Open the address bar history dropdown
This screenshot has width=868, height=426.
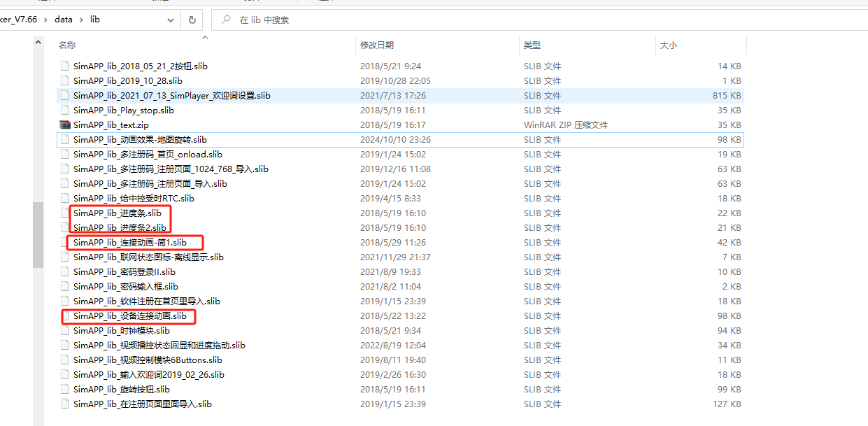171,20
